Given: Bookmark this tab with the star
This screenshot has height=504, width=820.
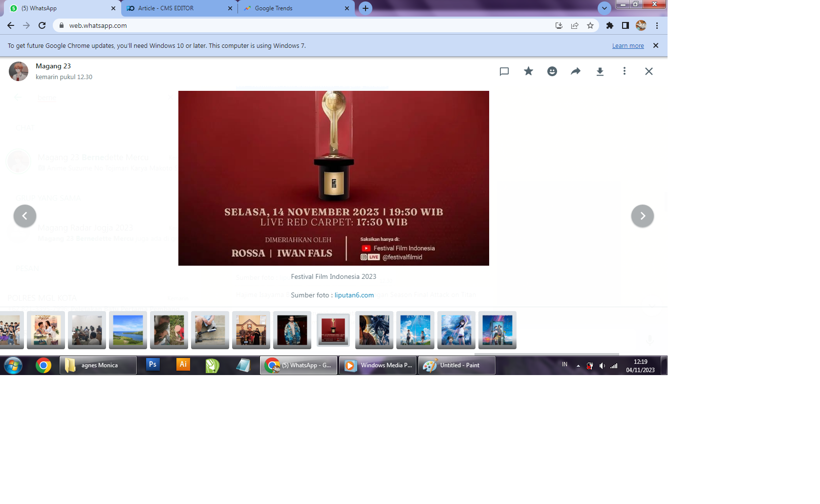Looking at the screenshot, I should coord(590,25).
